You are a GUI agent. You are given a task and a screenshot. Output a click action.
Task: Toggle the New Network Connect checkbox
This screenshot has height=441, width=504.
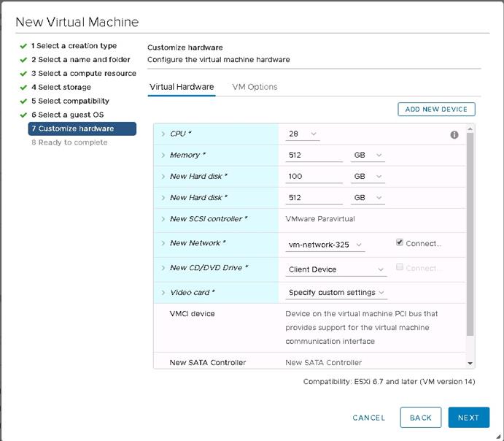400,242
